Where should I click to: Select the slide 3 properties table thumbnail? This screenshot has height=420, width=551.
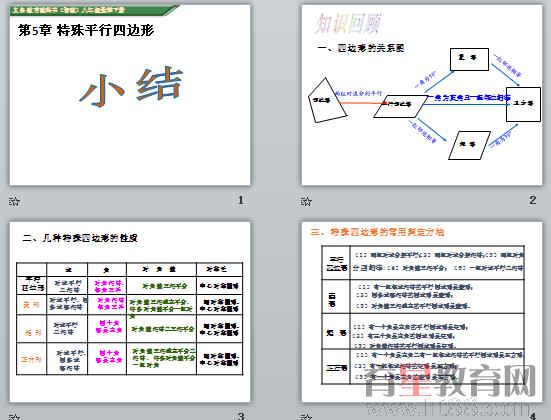130,319
